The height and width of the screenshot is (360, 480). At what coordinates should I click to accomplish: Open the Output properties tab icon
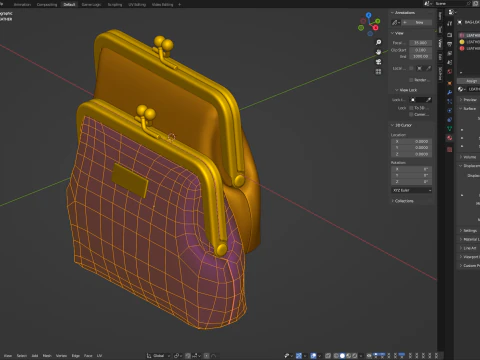pos(449,44)
